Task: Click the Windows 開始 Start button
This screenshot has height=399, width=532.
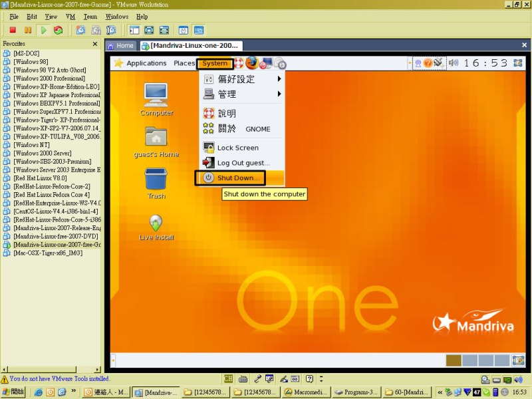Action: click(13, 392)
